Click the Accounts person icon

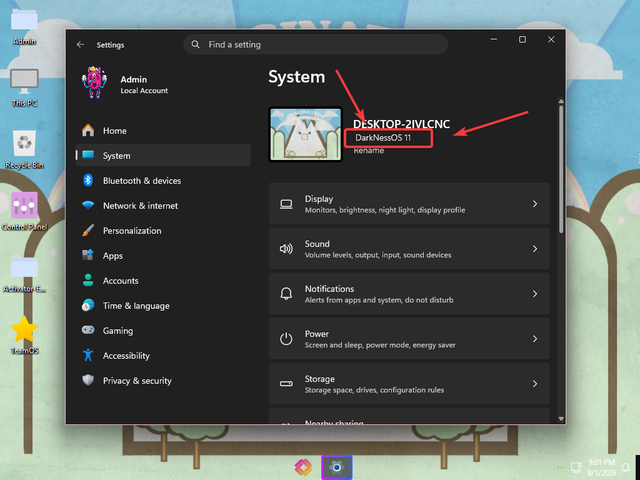click(88, 280)
